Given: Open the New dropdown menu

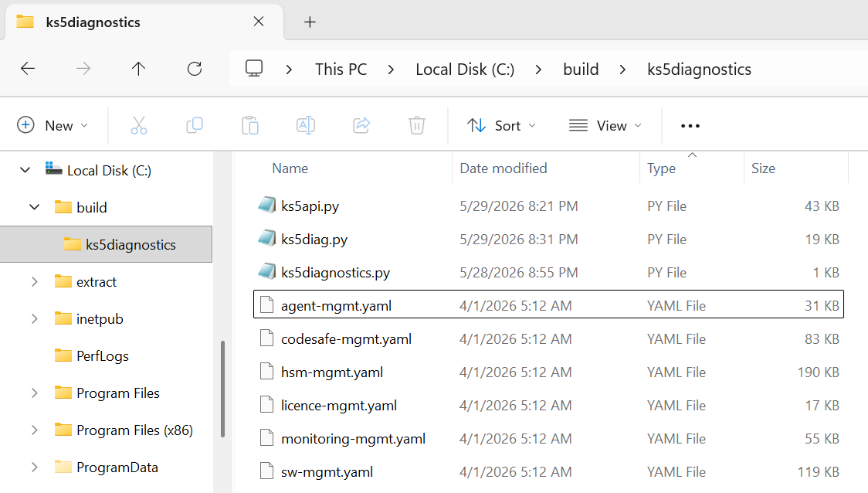Looking at the screenshot, I should coord(53,126).
